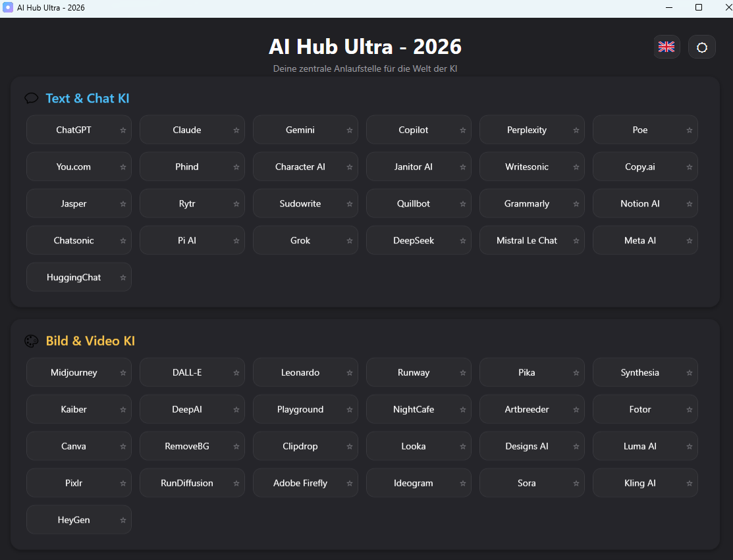Open RunDiffusion
The height and width of the screenshot is (560, 733).
pyautogui.click(x=192, y=483)
